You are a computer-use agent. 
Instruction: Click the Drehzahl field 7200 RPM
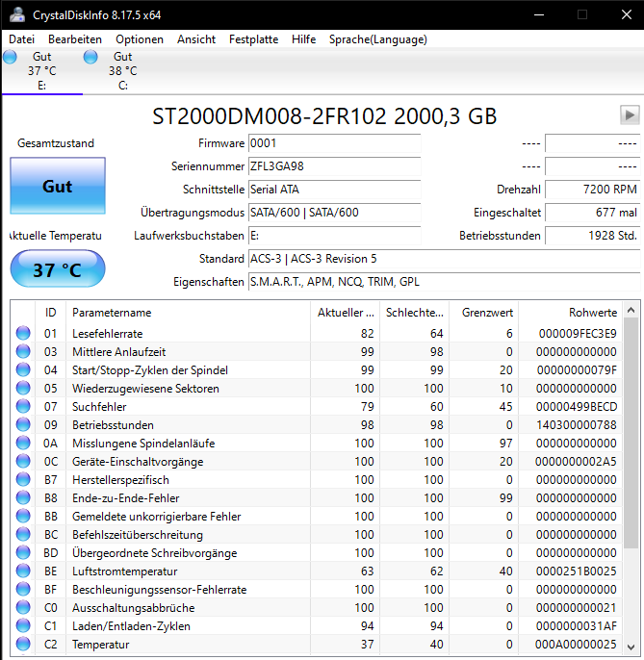click(593, 190)
